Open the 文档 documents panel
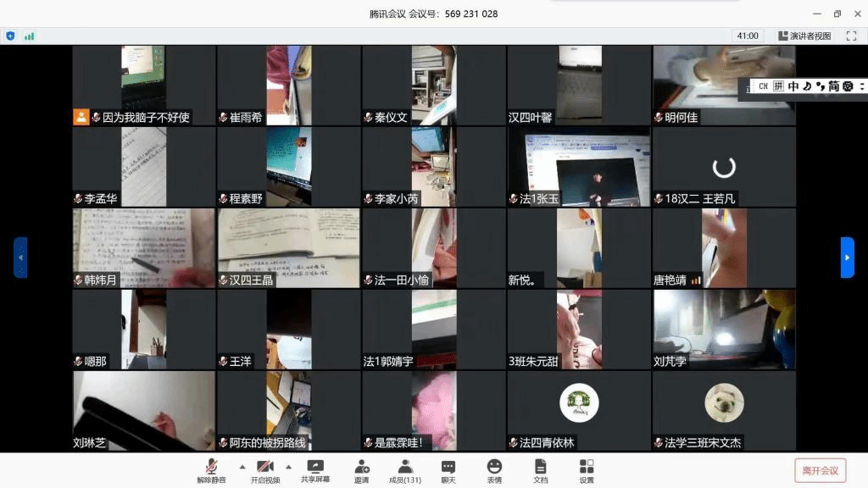Image resolution: width=868 pixels, height=488 pixels. click(x=540, y=470)
